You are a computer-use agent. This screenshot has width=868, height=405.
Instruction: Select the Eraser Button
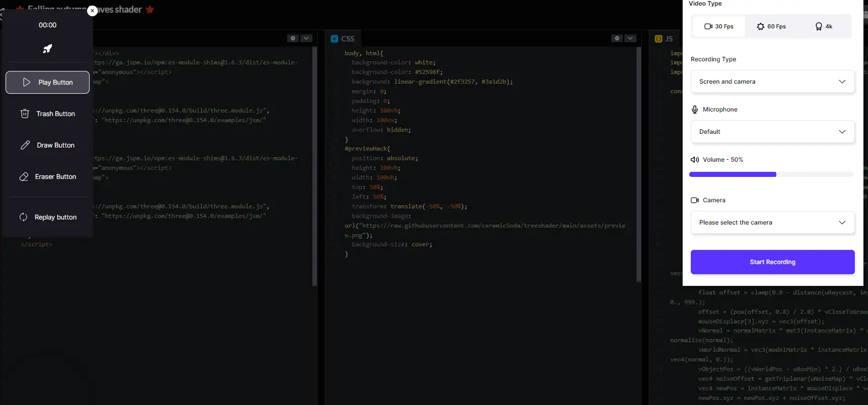[48, 177]
